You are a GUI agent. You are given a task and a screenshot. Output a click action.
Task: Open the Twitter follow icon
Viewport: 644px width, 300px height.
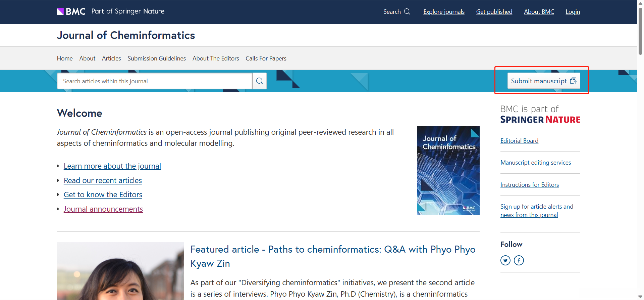click(x=505, y=260)
